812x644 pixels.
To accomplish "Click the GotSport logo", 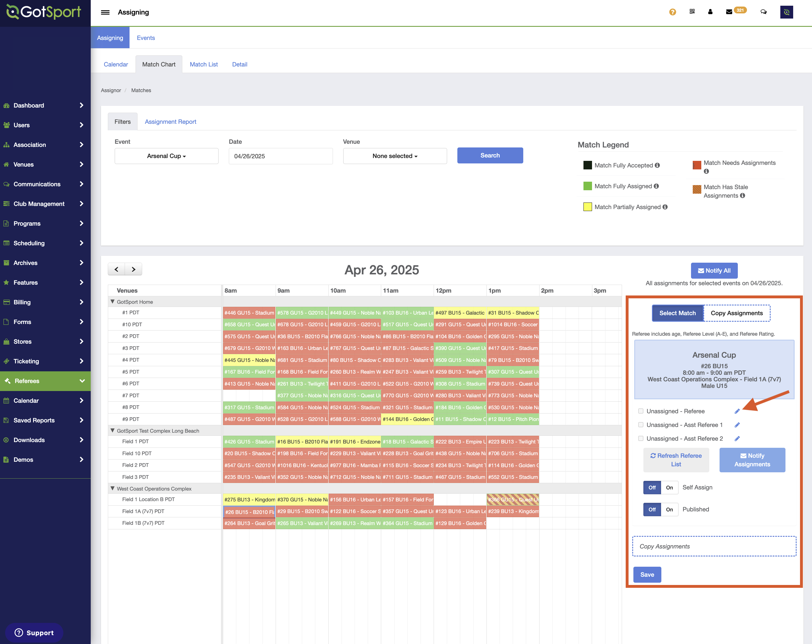I will tap(44, 12).
